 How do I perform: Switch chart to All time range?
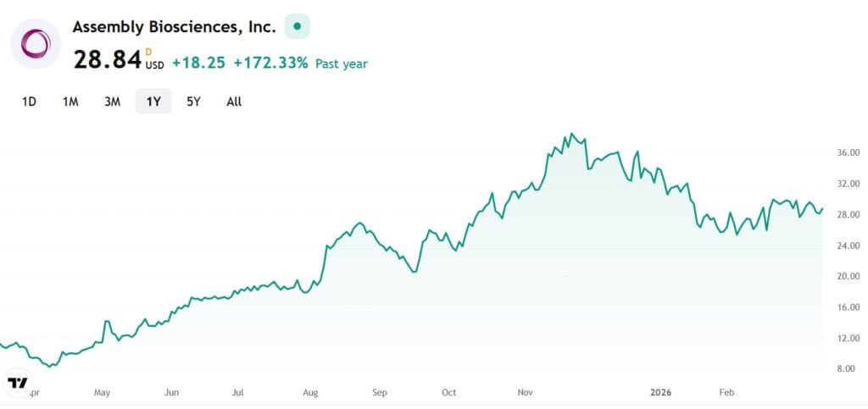[234, 102]
